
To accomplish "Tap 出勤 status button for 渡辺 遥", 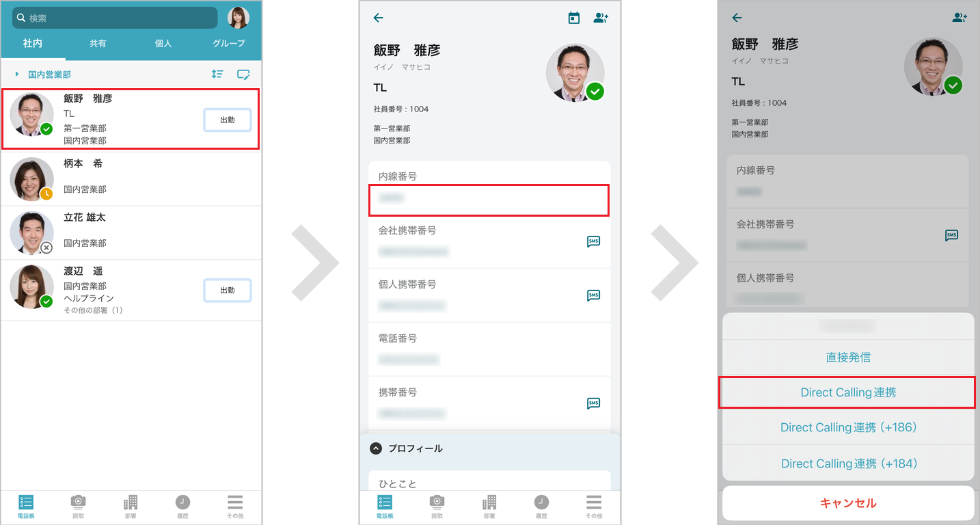I will coord(228,291).
